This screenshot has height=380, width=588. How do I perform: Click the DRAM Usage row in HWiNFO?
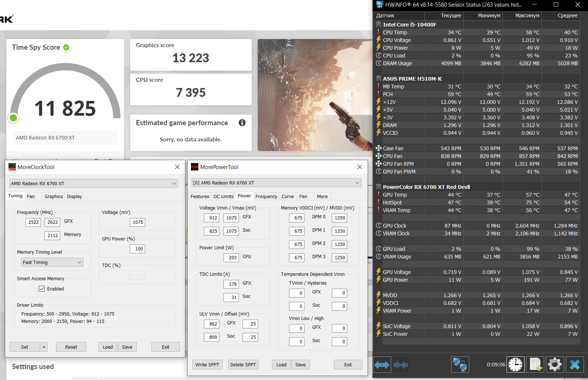pyautogui.click(x=477, y=63)
